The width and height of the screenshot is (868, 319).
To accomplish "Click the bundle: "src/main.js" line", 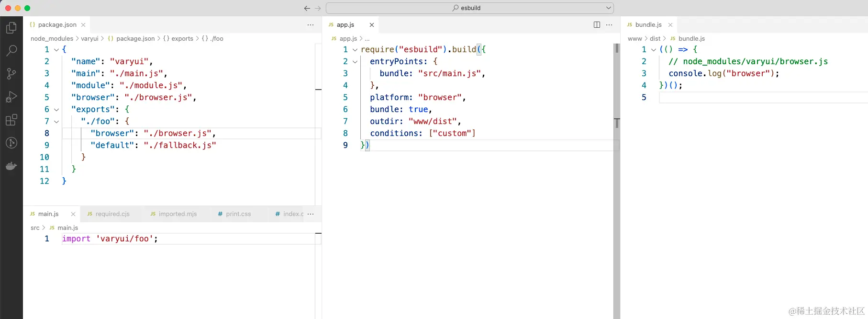I will click(433, 73).
